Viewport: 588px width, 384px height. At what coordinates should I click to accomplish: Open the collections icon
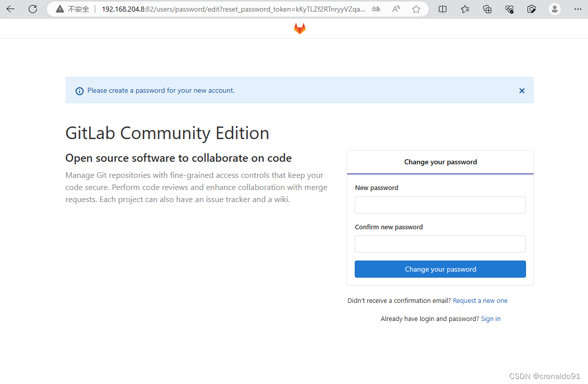click(487, 9)
